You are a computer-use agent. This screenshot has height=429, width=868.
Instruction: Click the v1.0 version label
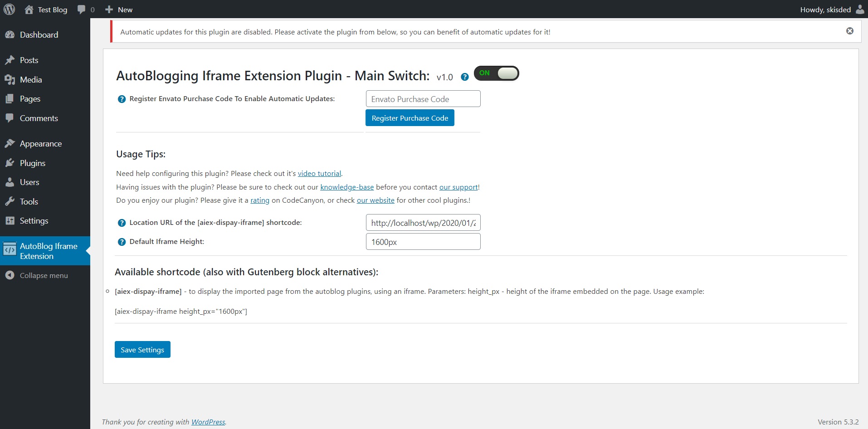(x=444, y=78)
